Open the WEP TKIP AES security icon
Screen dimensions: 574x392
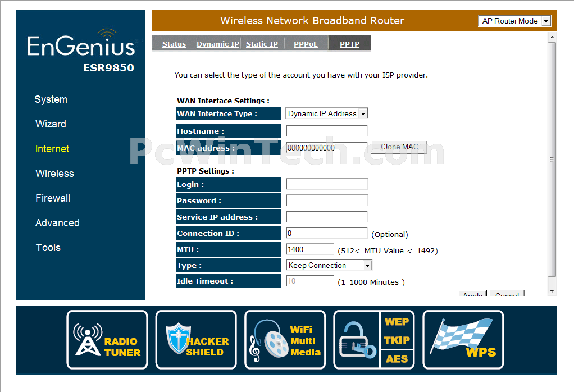(x=374, y=340)
